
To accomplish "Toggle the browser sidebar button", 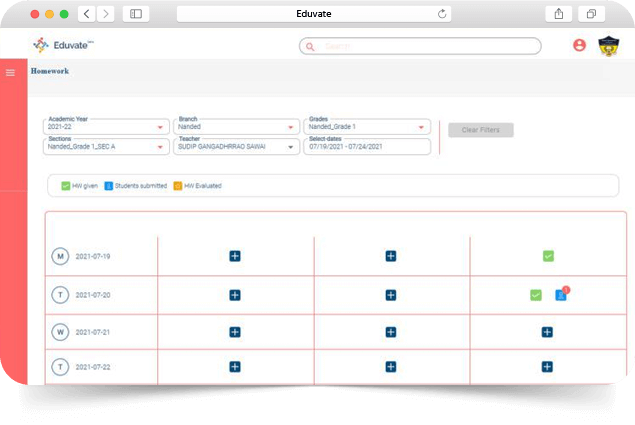I will tap(136, 14).
